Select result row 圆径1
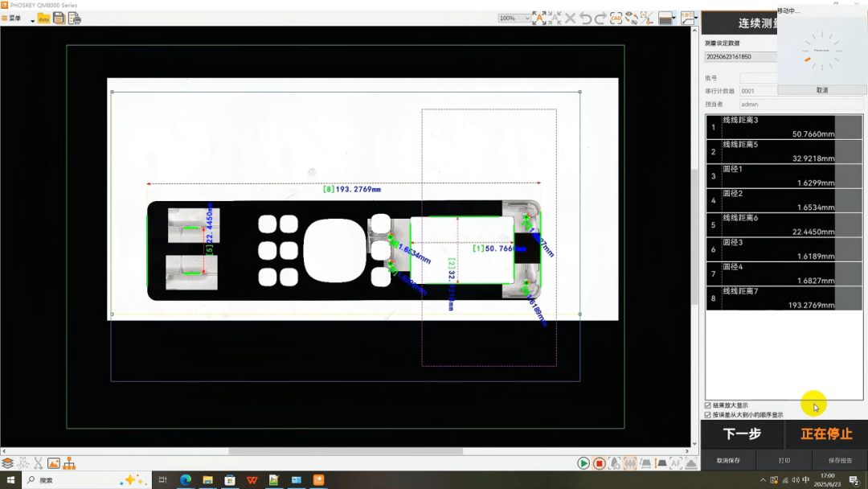 tap(784, 175)
